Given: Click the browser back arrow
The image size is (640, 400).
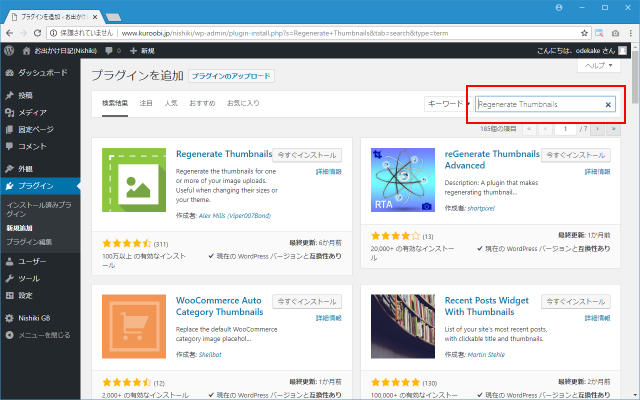Looking at the screenshot, I should (x=9, y=31).
